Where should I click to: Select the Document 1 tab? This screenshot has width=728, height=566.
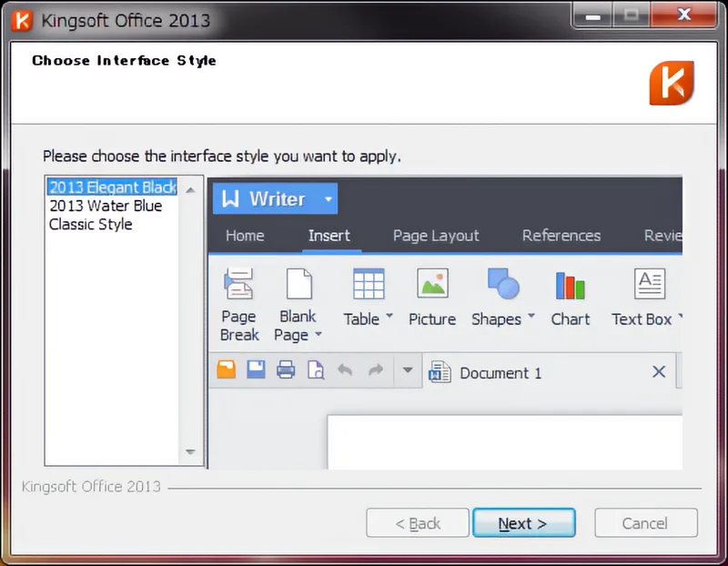click(x=550, y=372)
